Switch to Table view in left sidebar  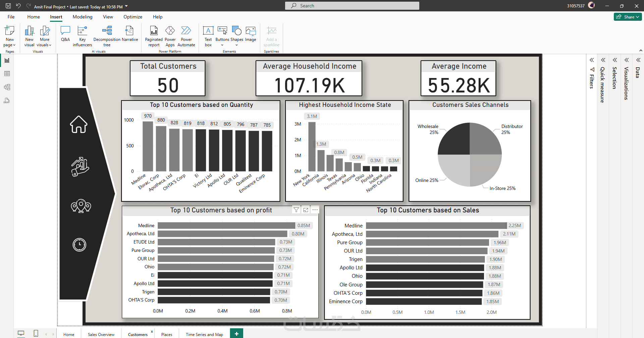(x=7, y=74)
